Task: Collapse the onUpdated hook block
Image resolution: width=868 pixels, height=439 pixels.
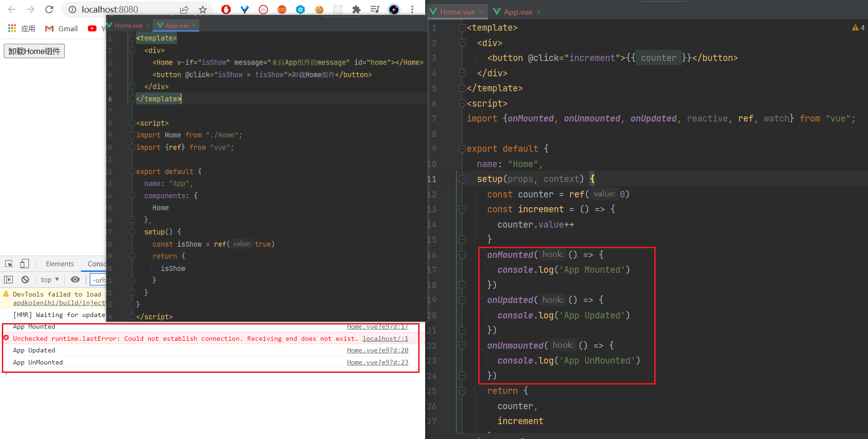Action: [x=462, y=300]
